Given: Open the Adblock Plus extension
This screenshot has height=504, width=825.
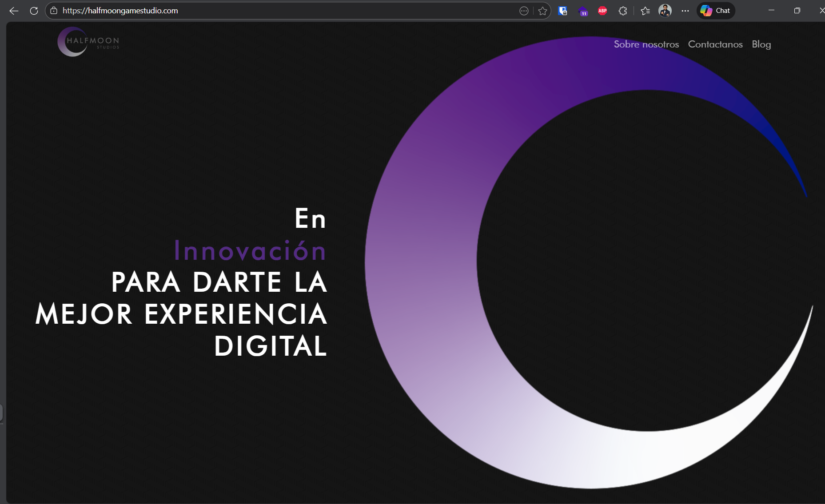Looking at the screenshot, I should point(602,11).
